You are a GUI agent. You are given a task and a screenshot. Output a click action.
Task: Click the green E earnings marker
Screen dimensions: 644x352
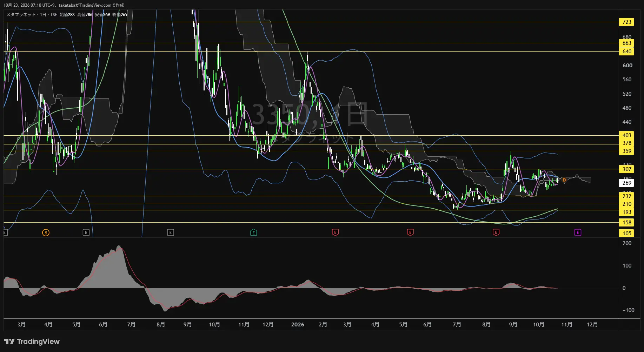tap(253, 232)
